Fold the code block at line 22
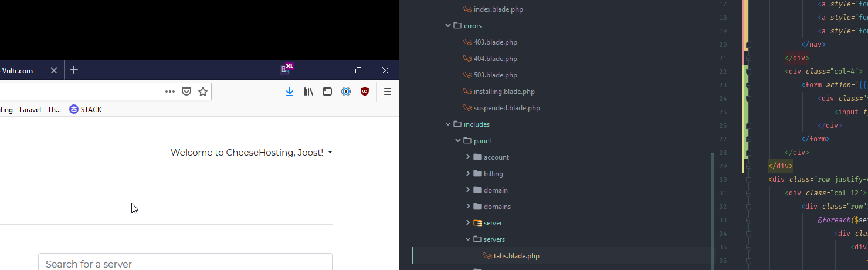This screenshot has height=270, width=868. click(749, 72)
